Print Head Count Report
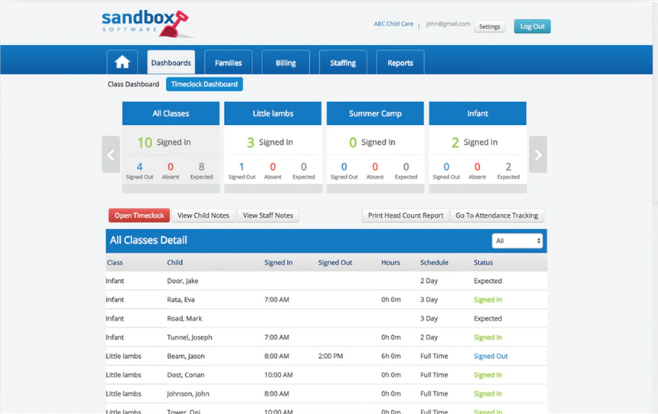This screenshot has width=658, height=414. coord(405,215)
